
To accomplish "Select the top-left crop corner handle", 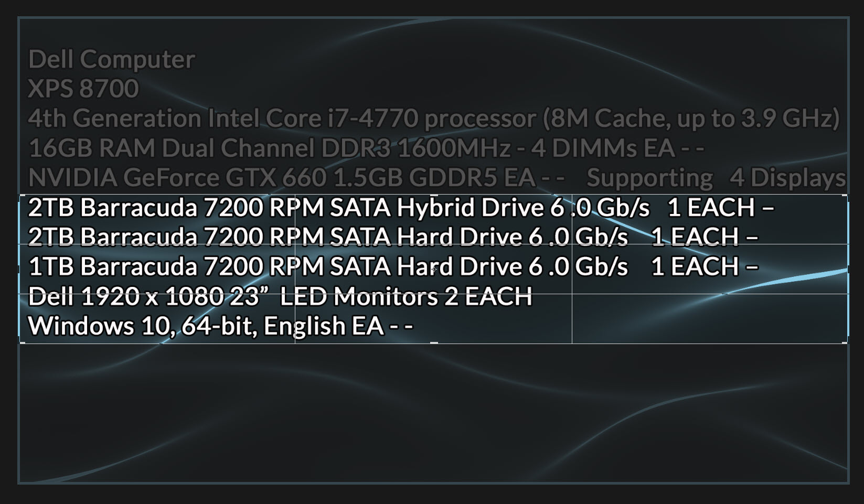I will (21, 196).
